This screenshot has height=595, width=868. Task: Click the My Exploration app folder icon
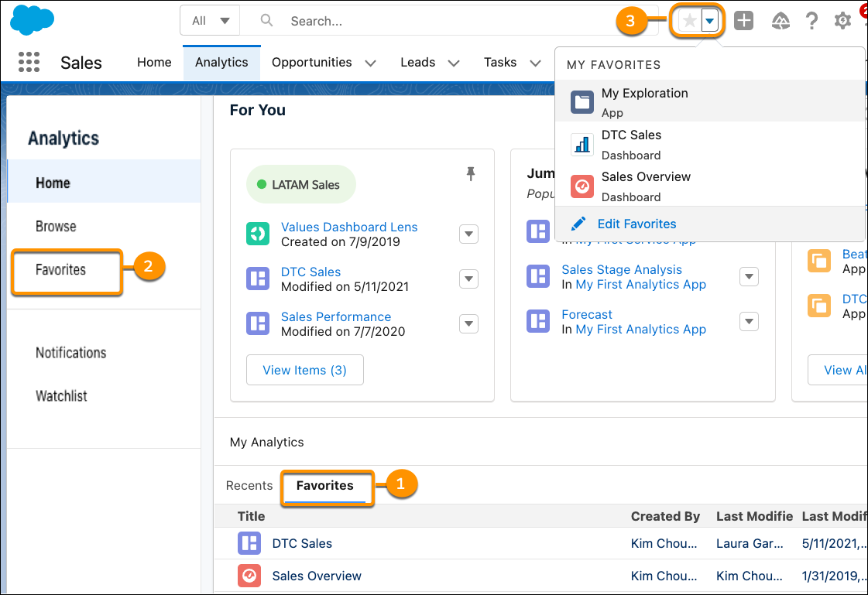pyautogui.click(x=582, y=102)
